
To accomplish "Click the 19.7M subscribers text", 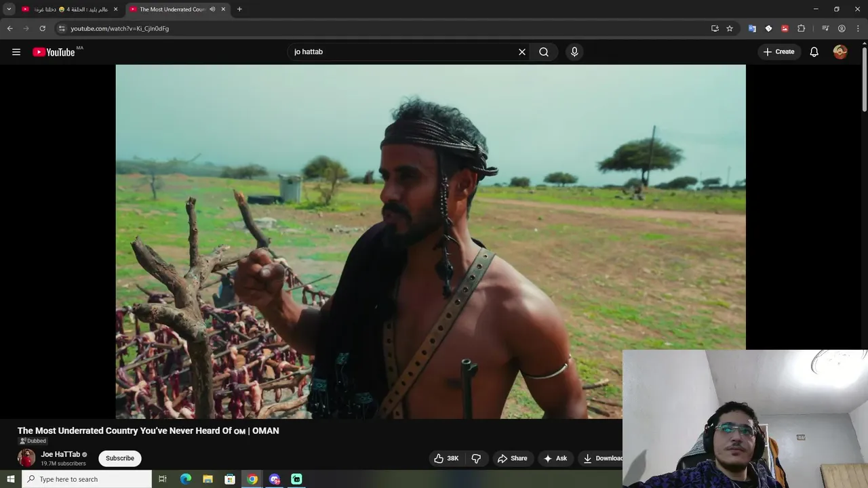I will (x=63, y=464).
